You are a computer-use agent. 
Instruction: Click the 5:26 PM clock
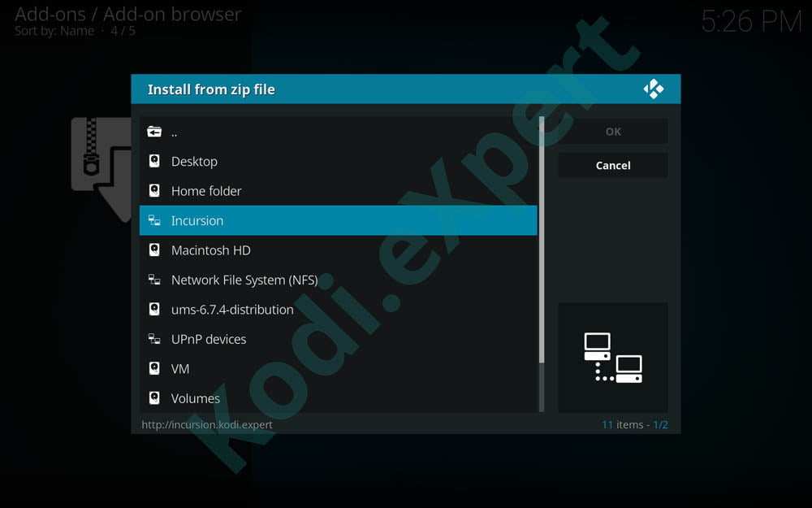click(x=751, y=22)
